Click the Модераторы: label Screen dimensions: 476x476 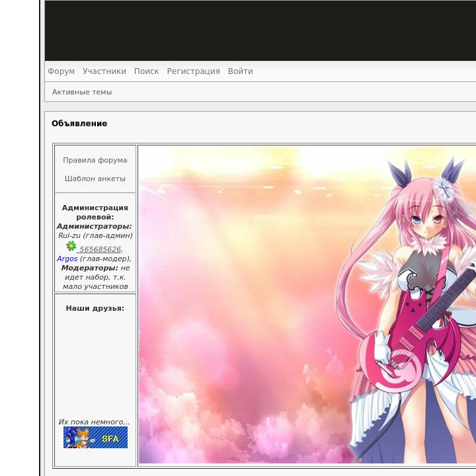tap(89, 268)
